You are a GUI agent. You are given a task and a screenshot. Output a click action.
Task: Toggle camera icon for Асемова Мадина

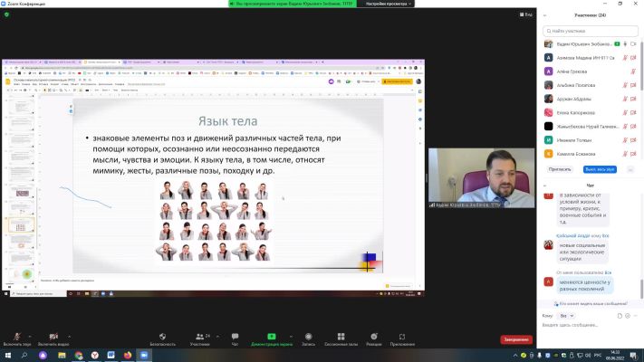633,58
